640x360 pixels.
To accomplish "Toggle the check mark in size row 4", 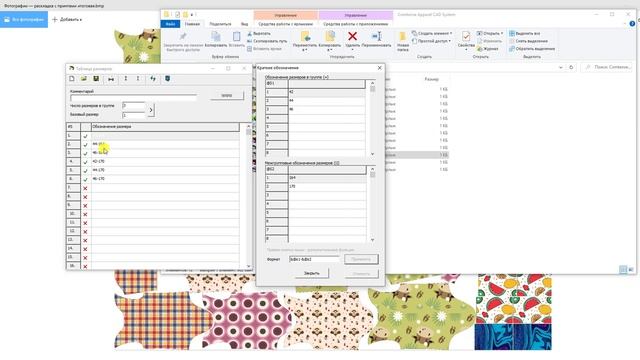I will [x=85, y=162].
